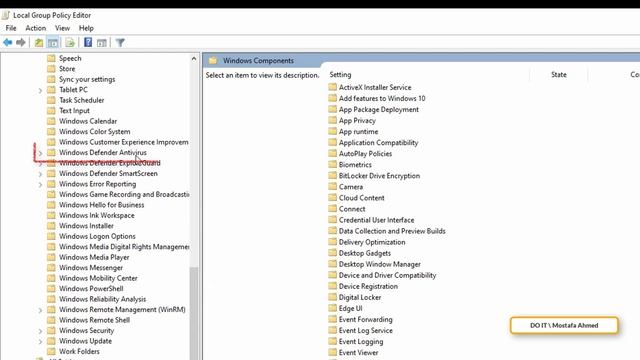The width and height of the screenshot is (640, 360).
Task: Open the File menu
Action: [11, 28]
